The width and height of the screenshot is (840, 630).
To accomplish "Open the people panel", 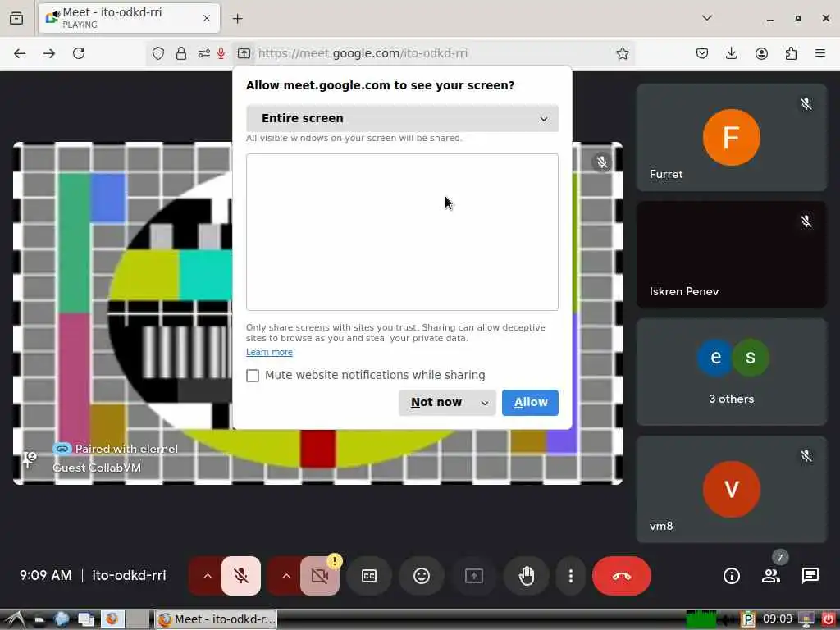I will click(771, 576).
